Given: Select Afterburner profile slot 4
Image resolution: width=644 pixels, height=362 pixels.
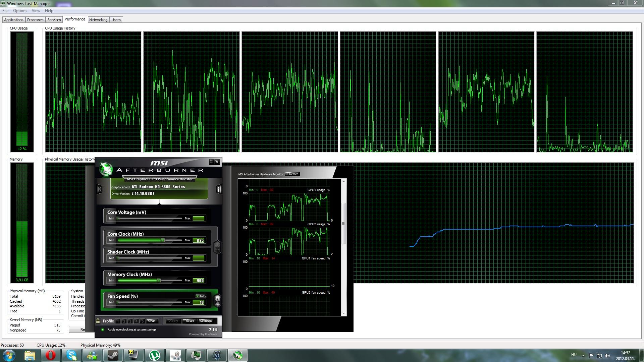Looking at the screenshot, I should tap(136, 321).
